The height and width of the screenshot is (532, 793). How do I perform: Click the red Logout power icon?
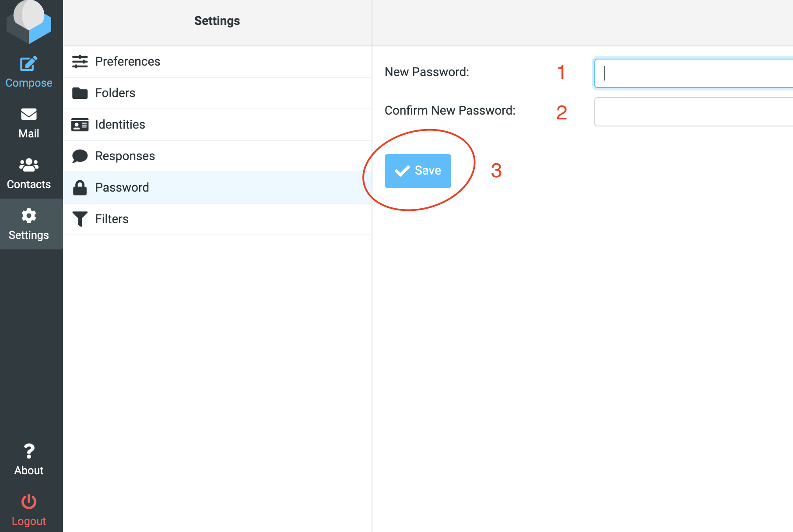(x=29, y=501)
